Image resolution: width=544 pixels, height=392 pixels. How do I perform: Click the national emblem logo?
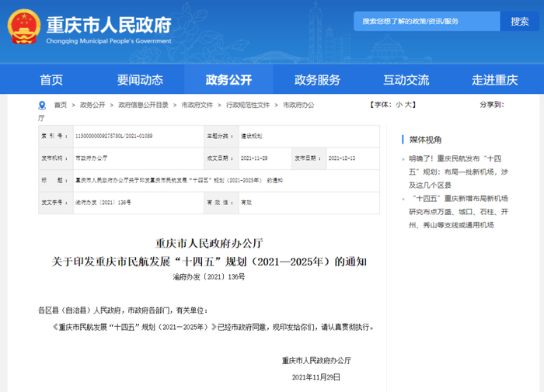[x=24, y=26]
